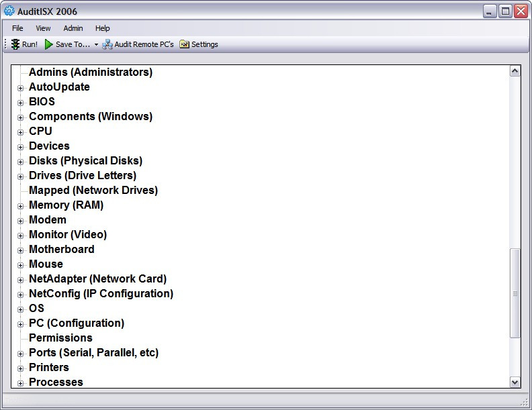Select the Permissions tree item
The width and height of the screenshot is (532, 410).
tap(60, 338)
